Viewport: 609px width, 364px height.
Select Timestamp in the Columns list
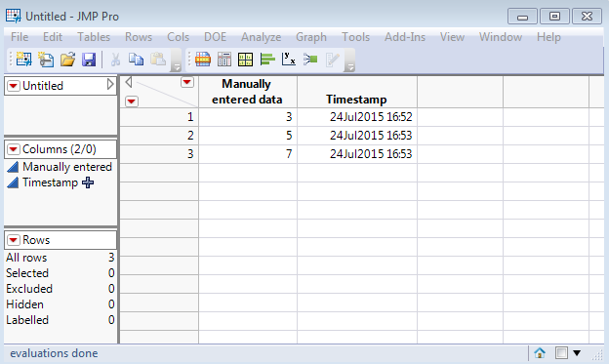point(50,182)
